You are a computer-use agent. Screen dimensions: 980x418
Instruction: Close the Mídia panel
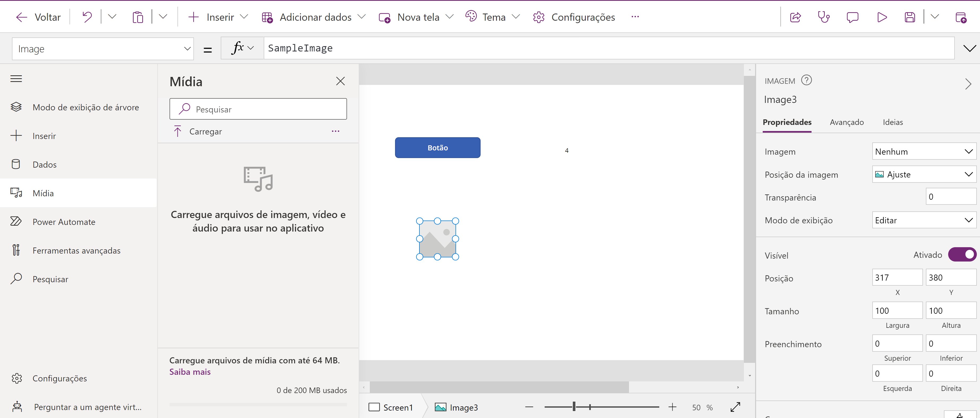point(340,81)
